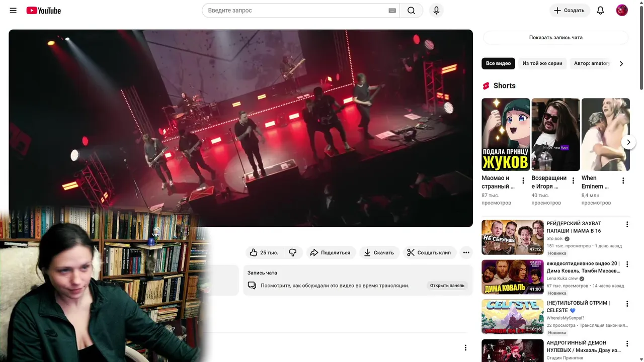Open Shorts shelf logo icon

486,86
